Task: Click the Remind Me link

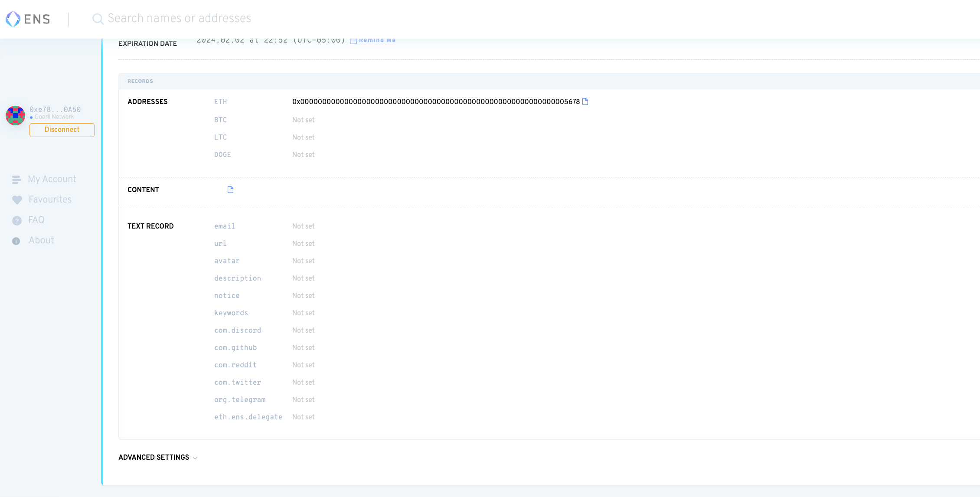Action: pyautogui.click(x=377, y=40)
